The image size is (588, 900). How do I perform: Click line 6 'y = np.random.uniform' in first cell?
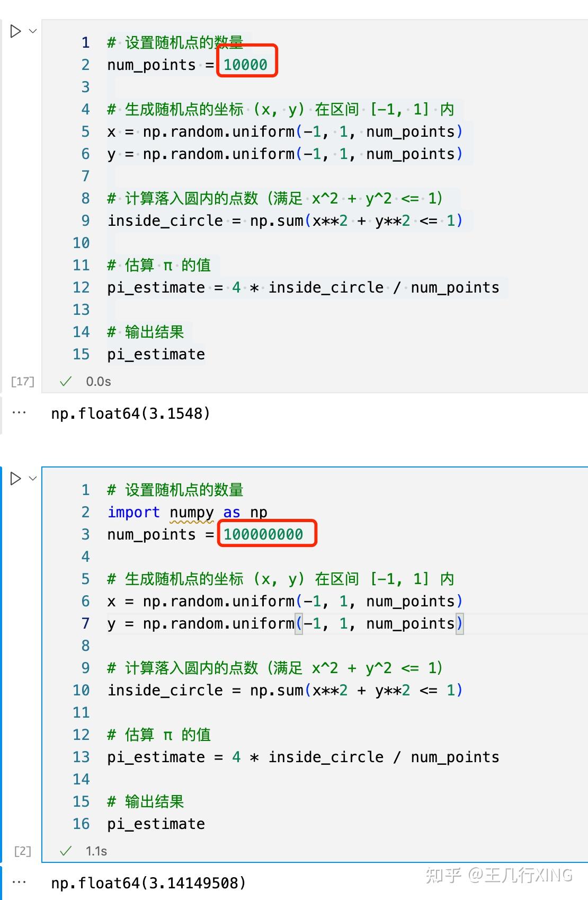point(285,154)
